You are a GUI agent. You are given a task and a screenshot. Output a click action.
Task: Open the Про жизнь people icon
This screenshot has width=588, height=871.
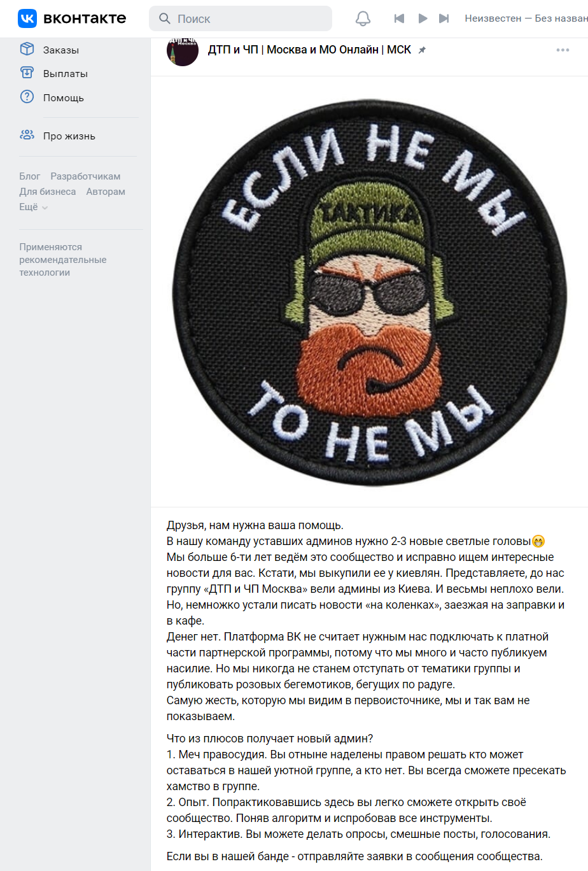[27, 135]
